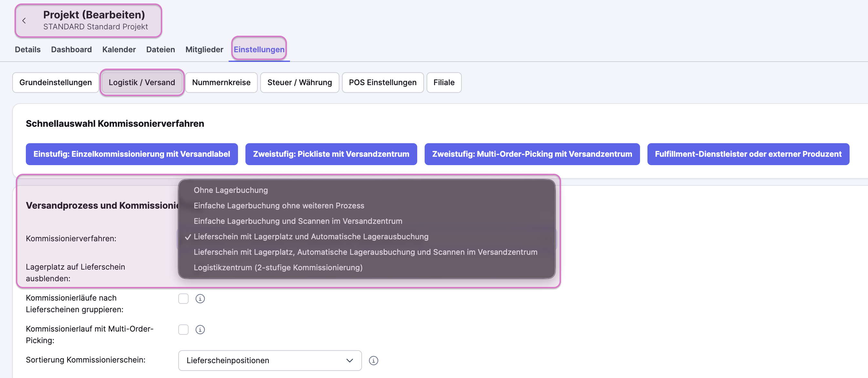Open POS Einstellungen section

(382, 83)
